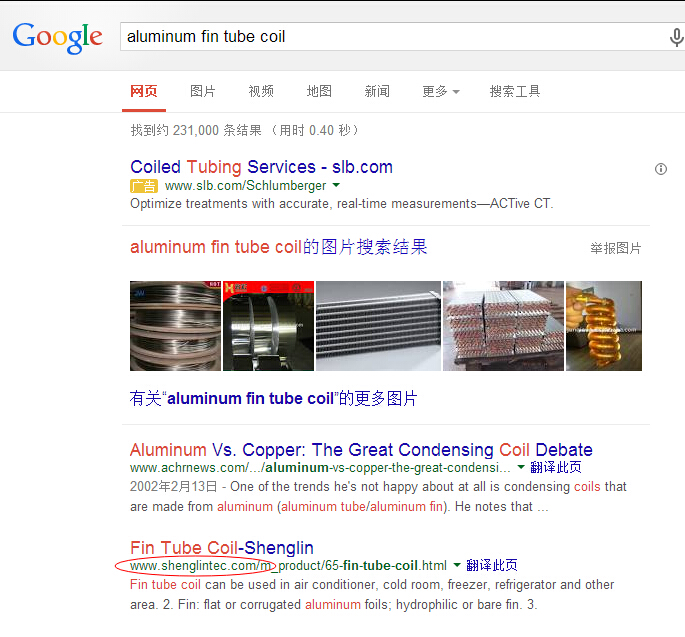The height and width of the screenshot is (637, 685).
Task: Open Aluminum Vs. Copper Condensing Coil Debate
Action: pos(361,450)
